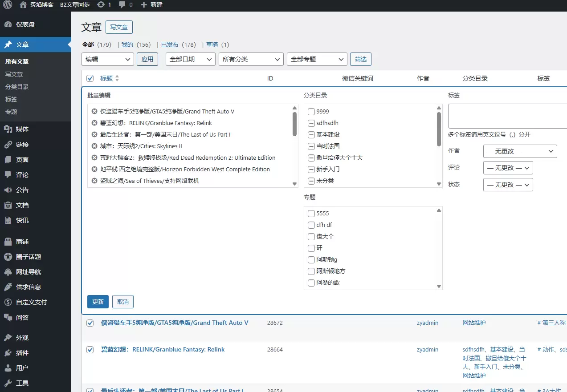The width and height of the screenshot is (567, 392).
Task: Click the 应用 apply button
Action: pyautogui.click(x=147, y=59)
